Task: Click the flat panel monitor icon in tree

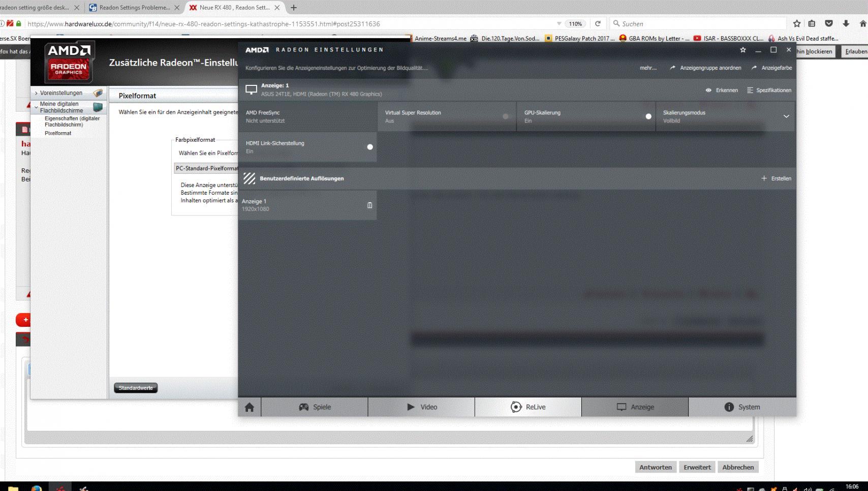Action: click(98, 107)
